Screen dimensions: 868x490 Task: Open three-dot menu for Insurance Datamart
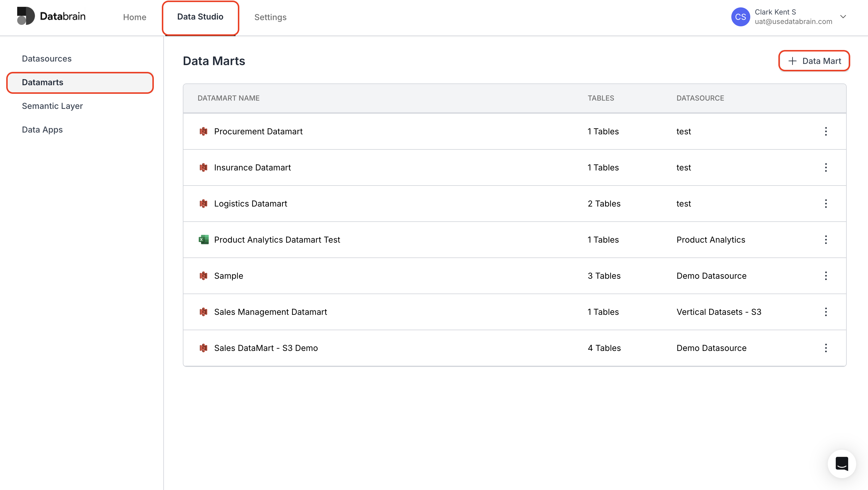pyautogui.click(x=825, y=167)
